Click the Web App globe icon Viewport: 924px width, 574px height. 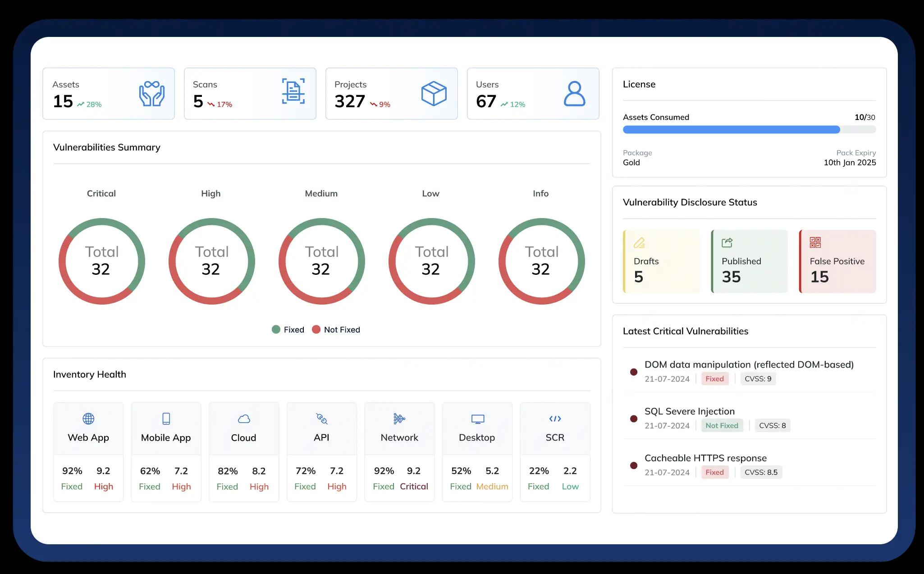click(x=88, y=419)
